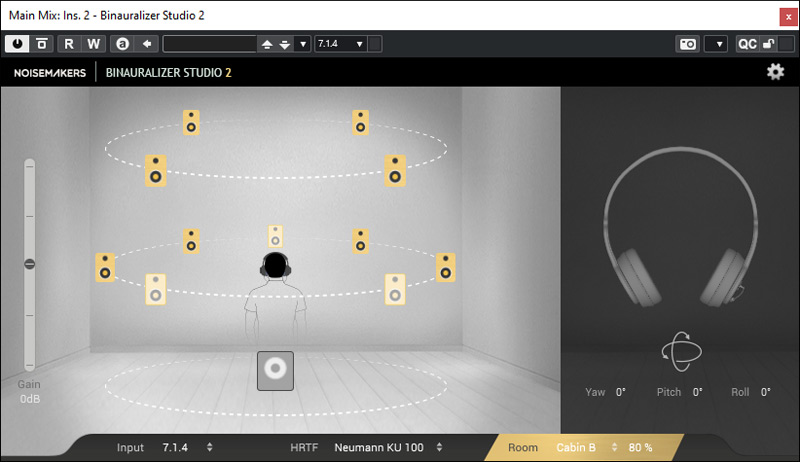Select the rear left faded speaker
Screen dimensions: 800x462
(x=156, y=290)
